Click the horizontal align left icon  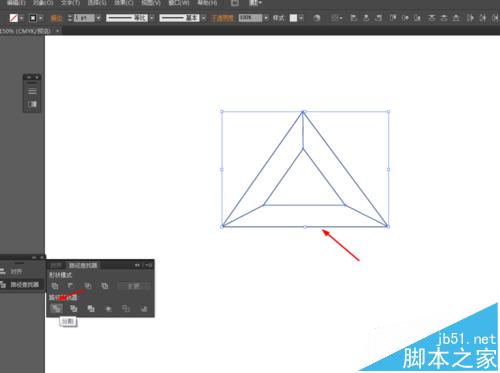354,18
